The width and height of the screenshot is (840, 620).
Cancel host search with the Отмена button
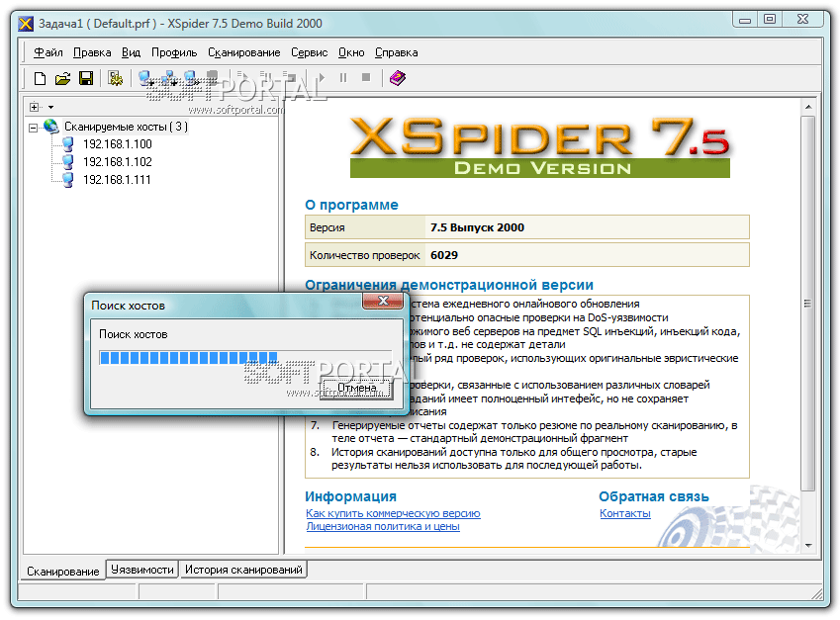click(356, 388)
